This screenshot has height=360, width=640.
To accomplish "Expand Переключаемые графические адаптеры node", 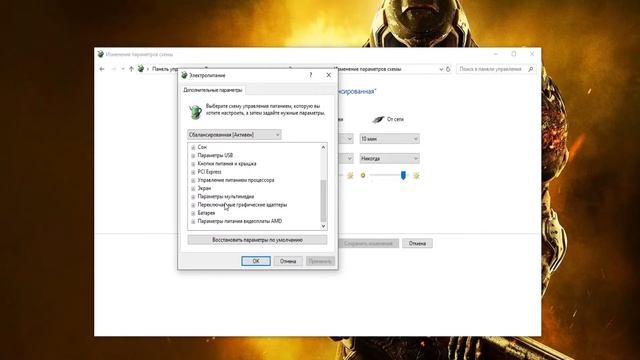I will click(193, 205).
